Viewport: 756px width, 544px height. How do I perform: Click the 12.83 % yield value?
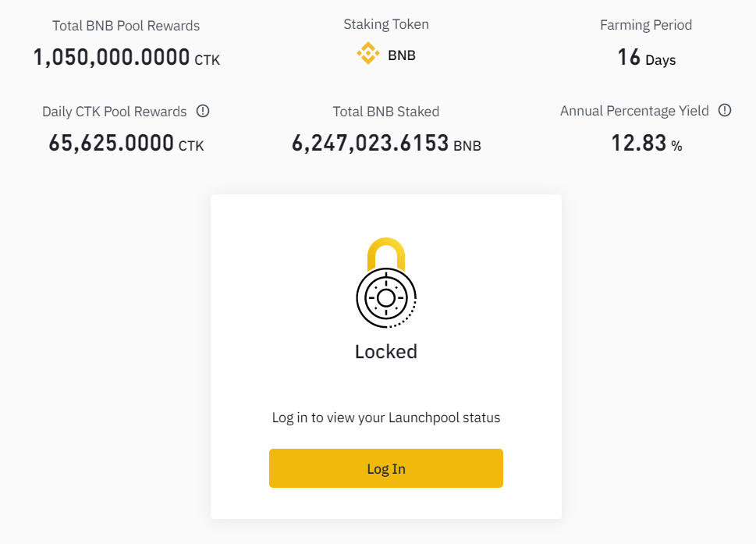coord(645,143)
